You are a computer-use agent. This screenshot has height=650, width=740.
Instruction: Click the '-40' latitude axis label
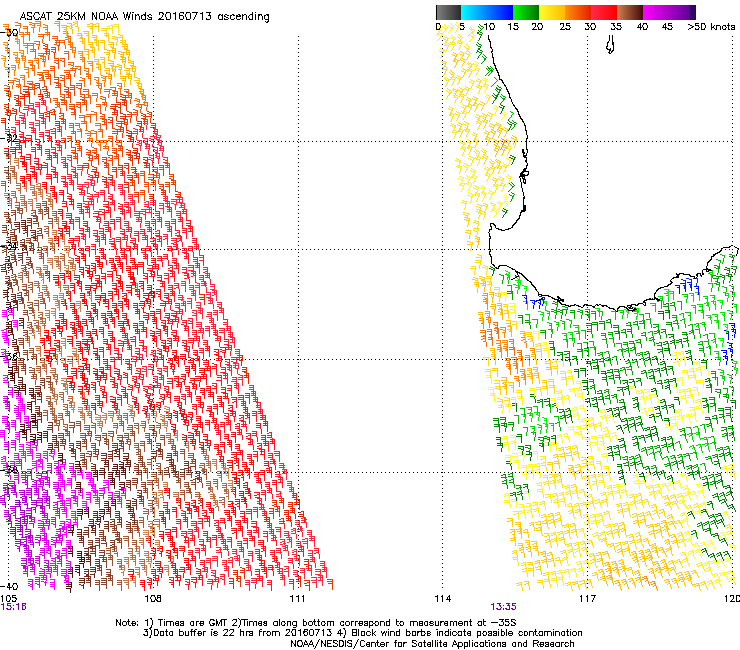tap(9, 586)
